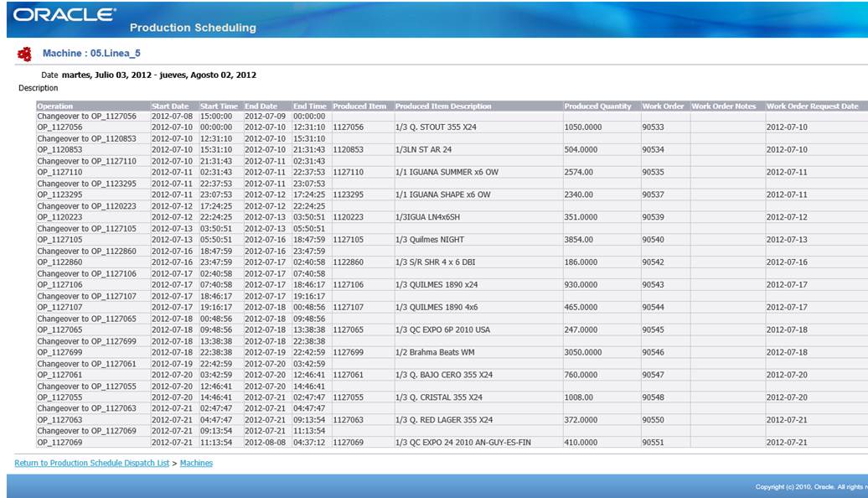The image size is (868, 498).
Task: Select row Changeover to OP_1120853
Action: [452, 139]
